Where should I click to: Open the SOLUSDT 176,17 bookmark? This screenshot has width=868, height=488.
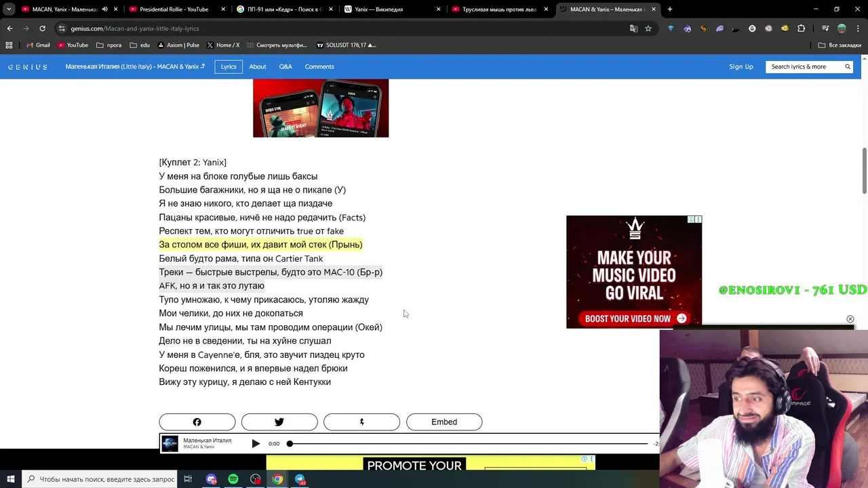pos(347,45)
